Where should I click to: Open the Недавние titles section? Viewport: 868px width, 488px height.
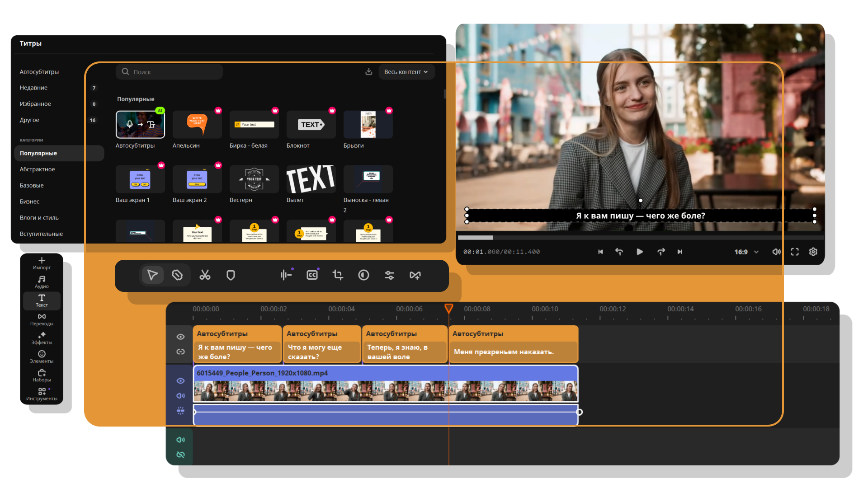(34, 88)
